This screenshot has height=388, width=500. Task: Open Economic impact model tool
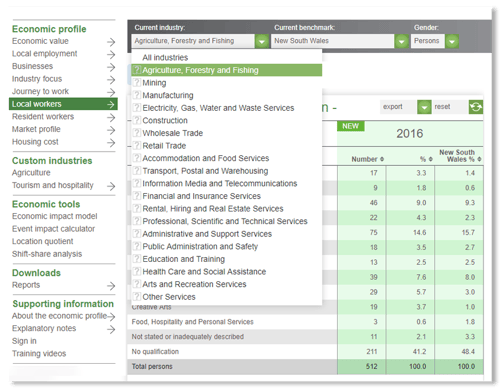54,216
